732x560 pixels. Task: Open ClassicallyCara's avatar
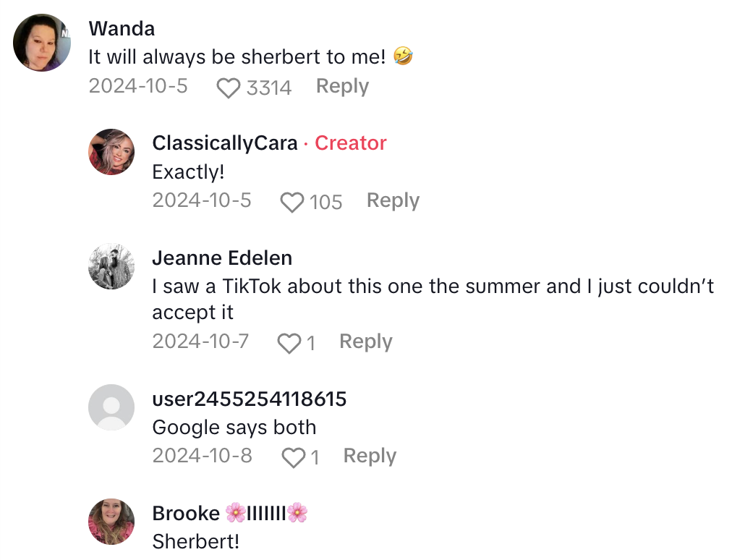pyautogui.click(x=111, y=152)
